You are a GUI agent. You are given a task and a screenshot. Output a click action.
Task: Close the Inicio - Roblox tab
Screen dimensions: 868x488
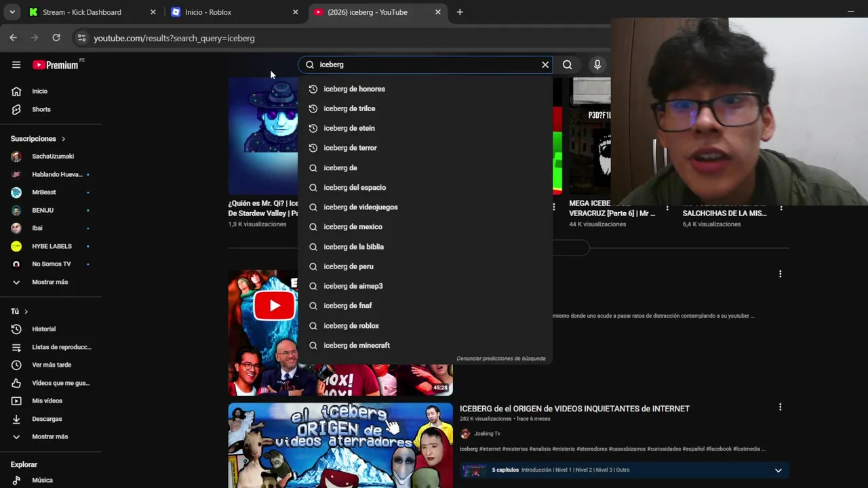[x=295, y=12]
